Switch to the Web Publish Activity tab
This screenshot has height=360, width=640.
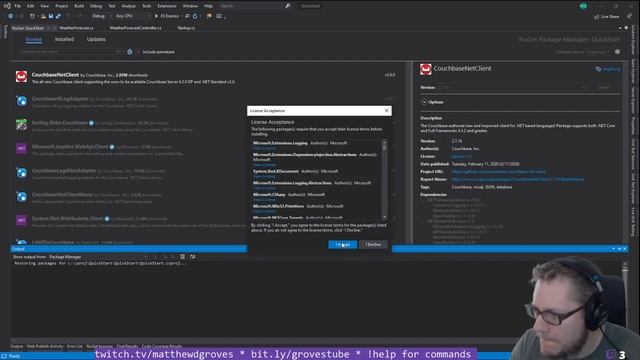click(x=45, y=346)
